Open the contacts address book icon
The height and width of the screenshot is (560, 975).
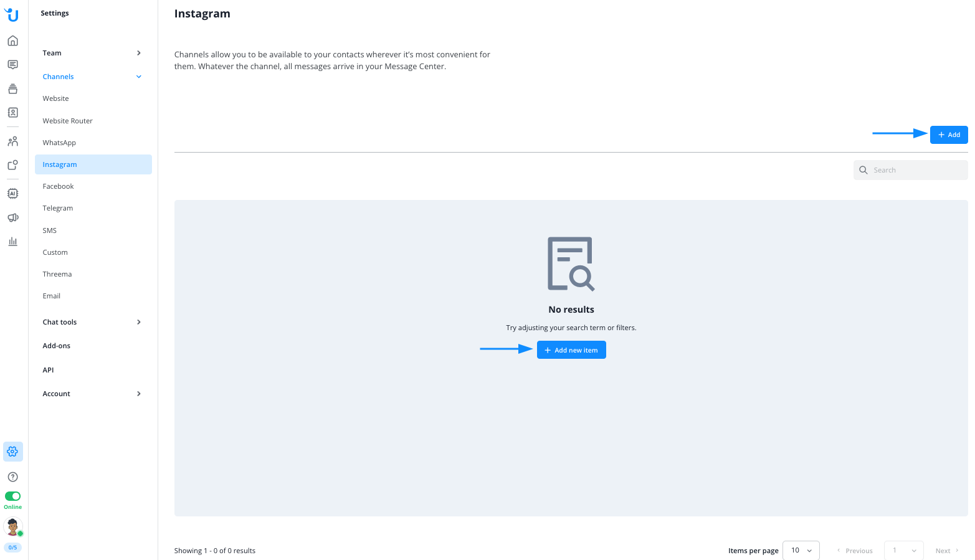click(x=12, y=113)
